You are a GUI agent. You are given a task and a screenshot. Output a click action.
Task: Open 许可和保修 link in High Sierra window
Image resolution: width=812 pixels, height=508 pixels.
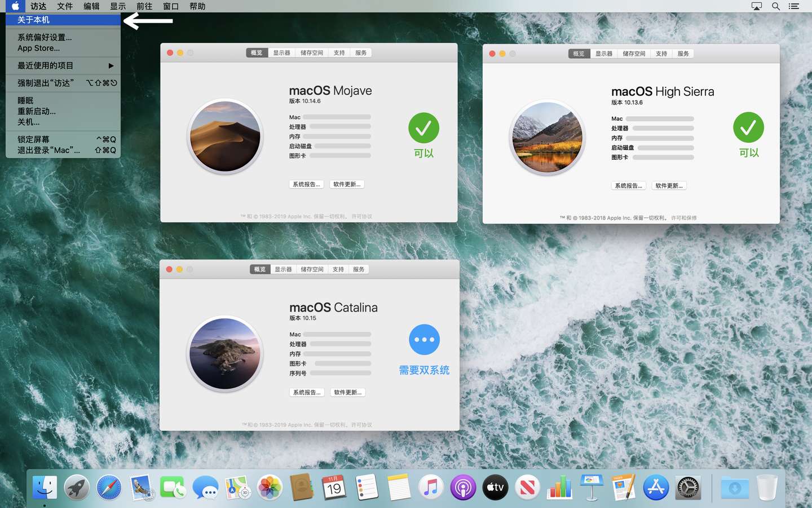click(684, 218)
